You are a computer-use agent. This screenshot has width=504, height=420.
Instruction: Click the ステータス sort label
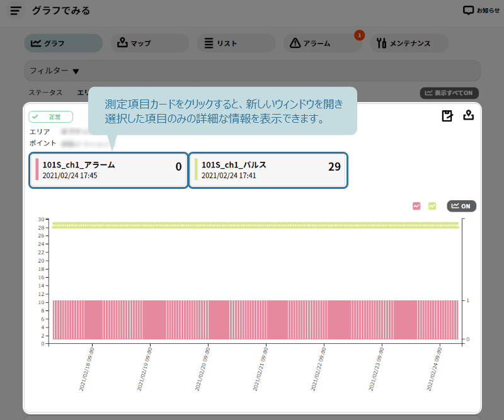(x=45, y=93)
